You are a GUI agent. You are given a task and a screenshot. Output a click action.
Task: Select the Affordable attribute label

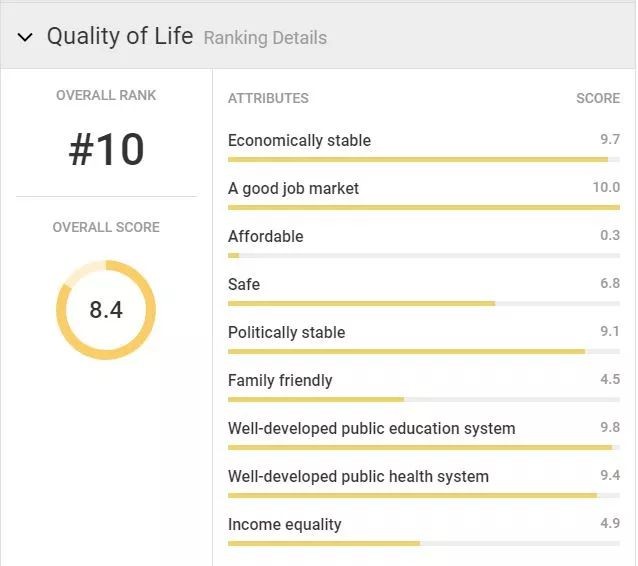click(x=265, y=236)
